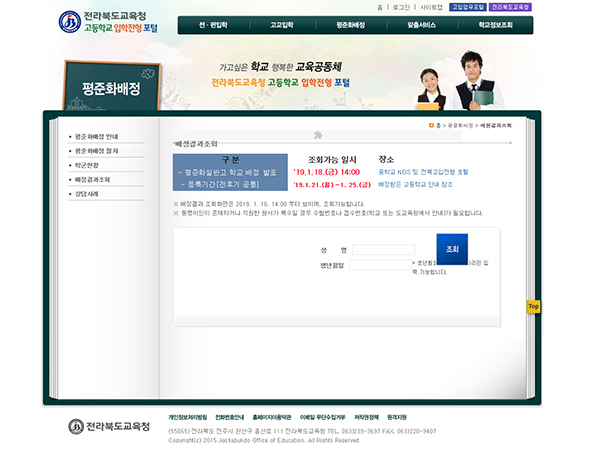Open the 맞춤서비스 menu

point(423,24)
